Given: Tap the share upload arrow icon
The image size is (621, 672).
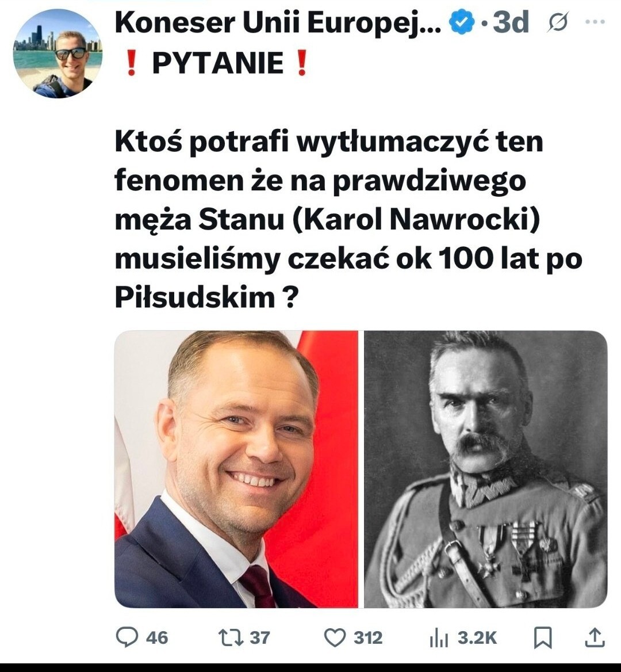Looking at the screenshot, I should click(595, 637).
